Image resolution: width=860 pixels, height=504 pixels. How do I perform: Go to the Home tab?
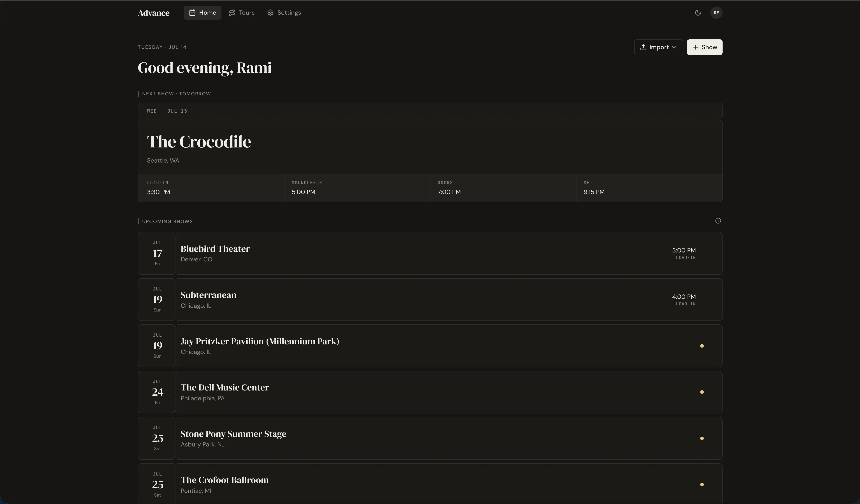click(x=202, y=13)
